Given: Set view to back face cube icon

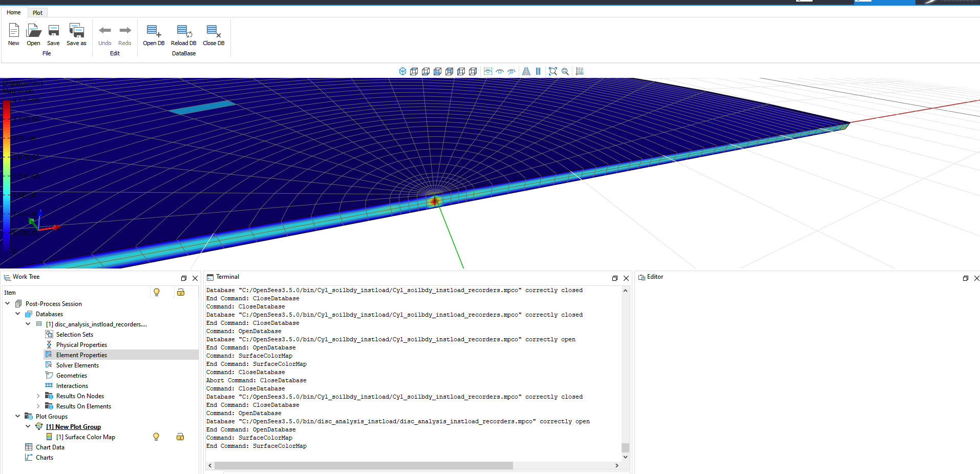Looking at the screenshot, I should pyautogui.click(x=450, y=71).
